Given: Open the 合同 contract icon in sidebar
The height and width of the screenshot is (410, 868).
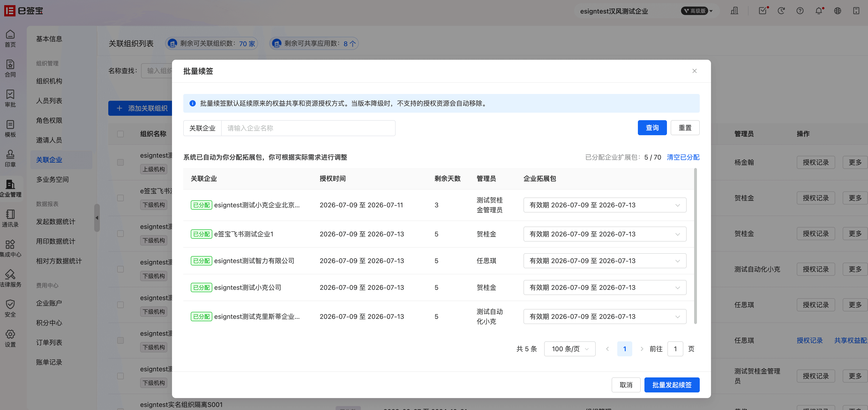Looking at the screenshot, I should tap(10, 68).
